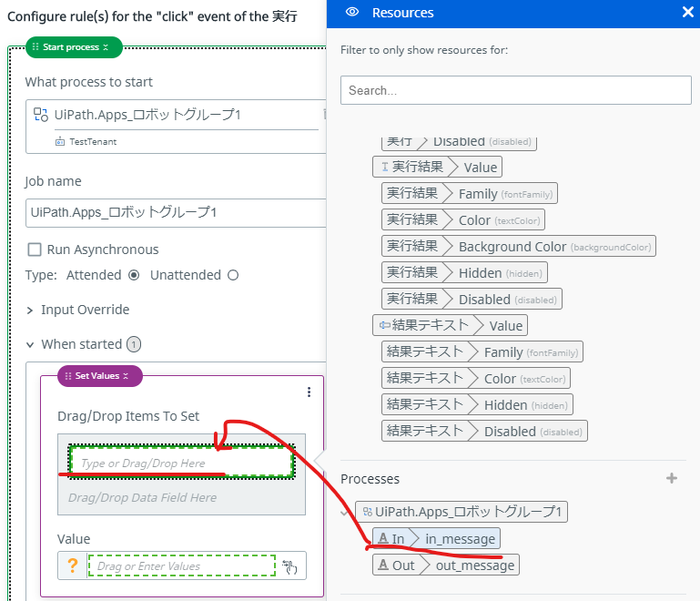Select 結果テキスト Color textColor resource
This screenshot has width=700, height=601.
476,378
